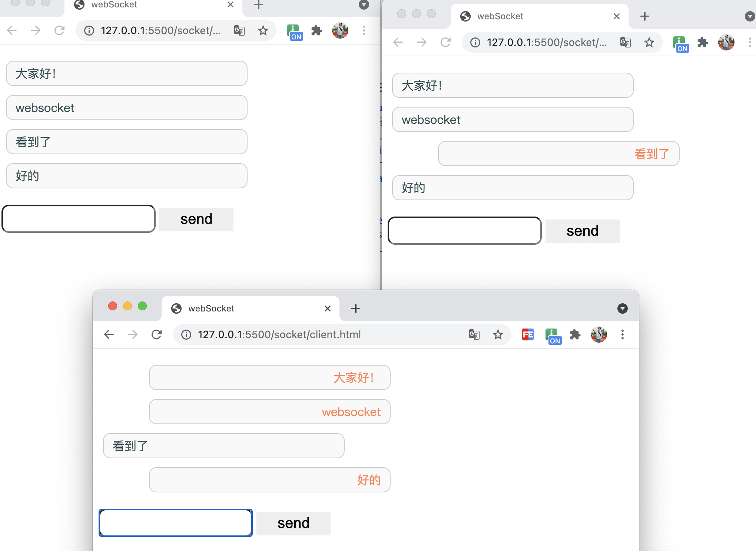Open new tab in top-right window
This screenshot has width=756, height=551.
pos(644,16)
